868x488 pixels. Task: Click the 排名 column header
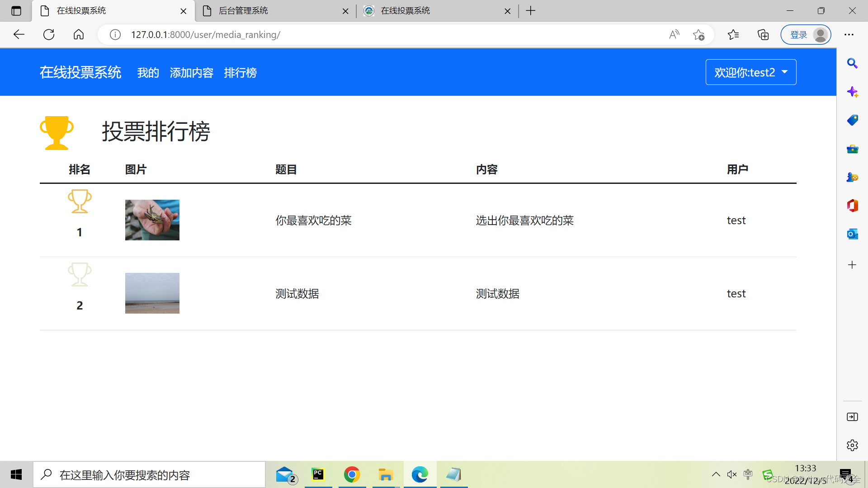pos(80,169)
